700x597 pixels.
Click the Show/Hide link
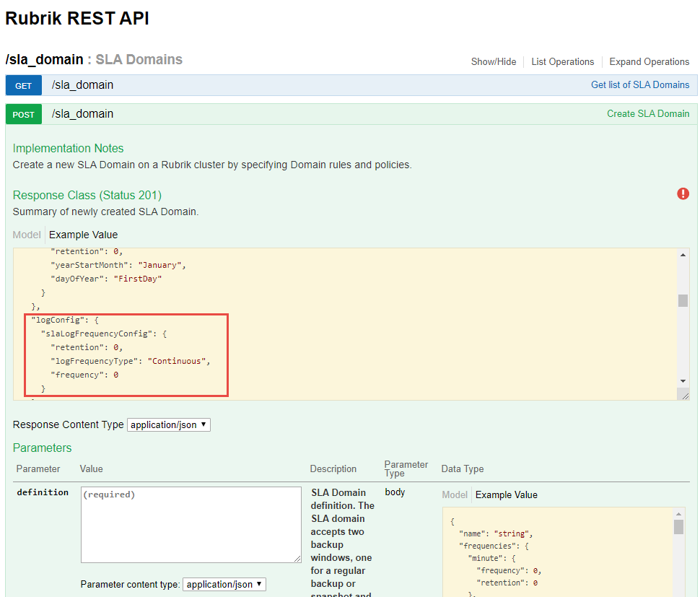pos(494,61)
